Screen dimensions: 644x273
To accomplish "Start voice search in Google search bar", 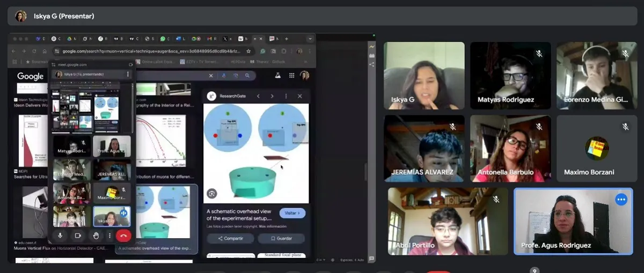I will (223, 76).
